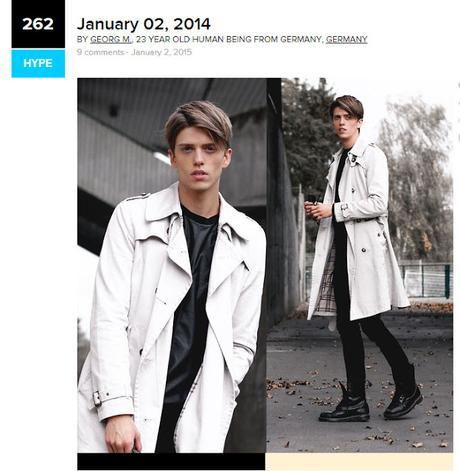Click the blue HYPE button
This screenshot has height=471, width=460.
tap(38, 63)
